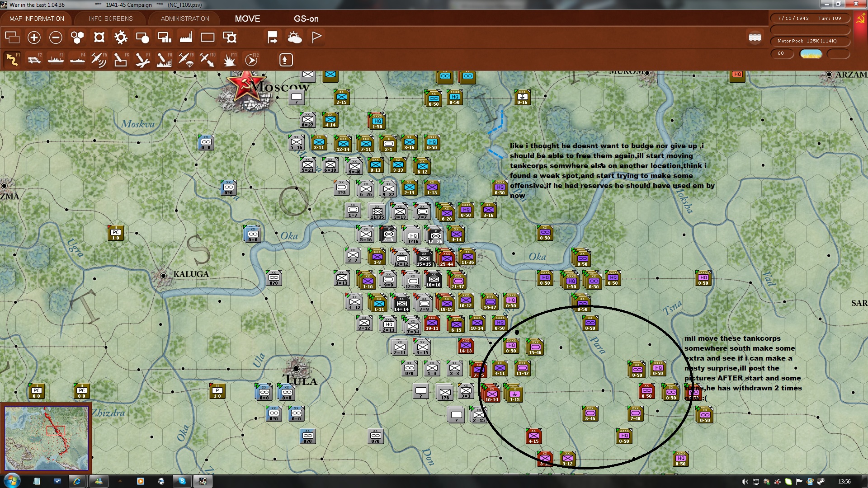Select the F5 air recon mode
868x488 pixels.
click(99, 60)
